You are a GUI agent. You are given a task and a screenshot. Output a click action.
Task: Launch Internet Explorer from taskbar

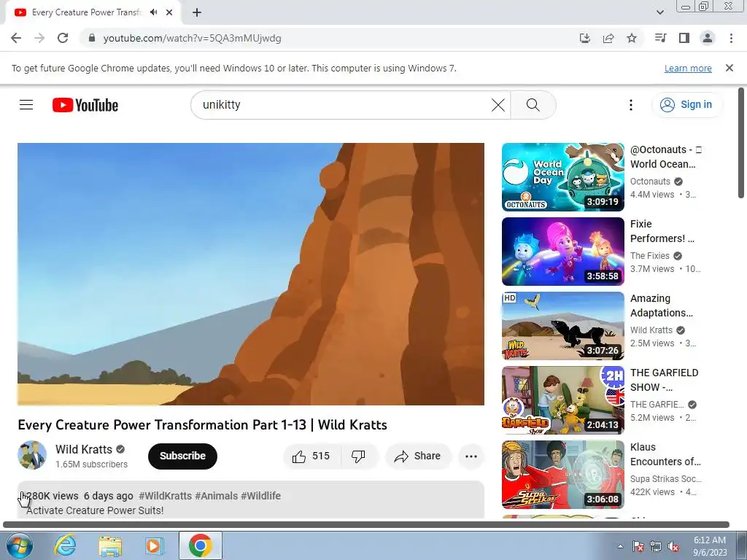(x=65, y=545)
